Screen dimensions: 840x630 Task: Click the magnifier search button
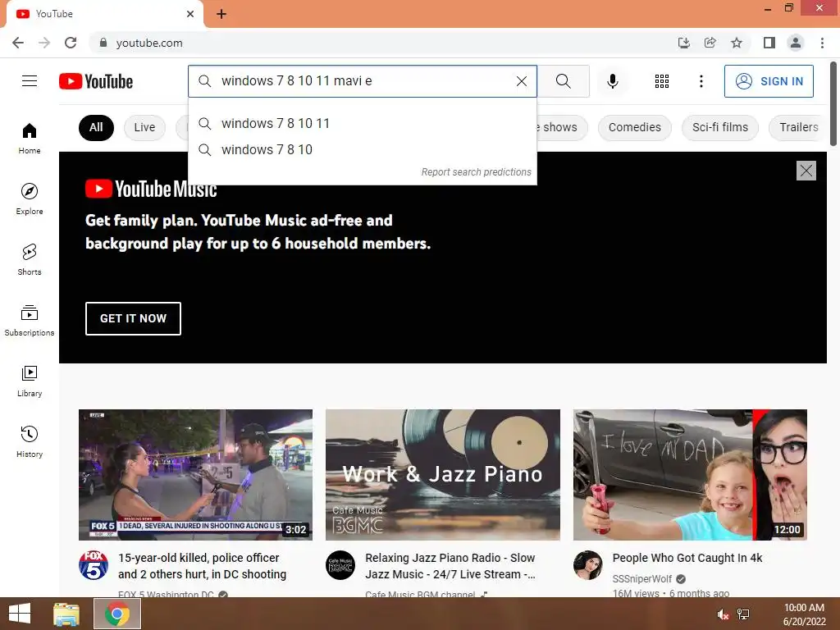pos(563,81)
